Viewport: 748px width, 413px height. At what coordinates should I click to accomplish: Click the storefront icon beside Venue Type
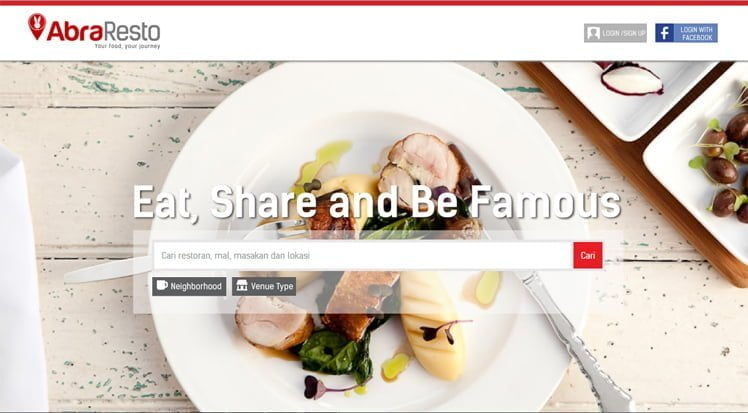tap(242, 285)
